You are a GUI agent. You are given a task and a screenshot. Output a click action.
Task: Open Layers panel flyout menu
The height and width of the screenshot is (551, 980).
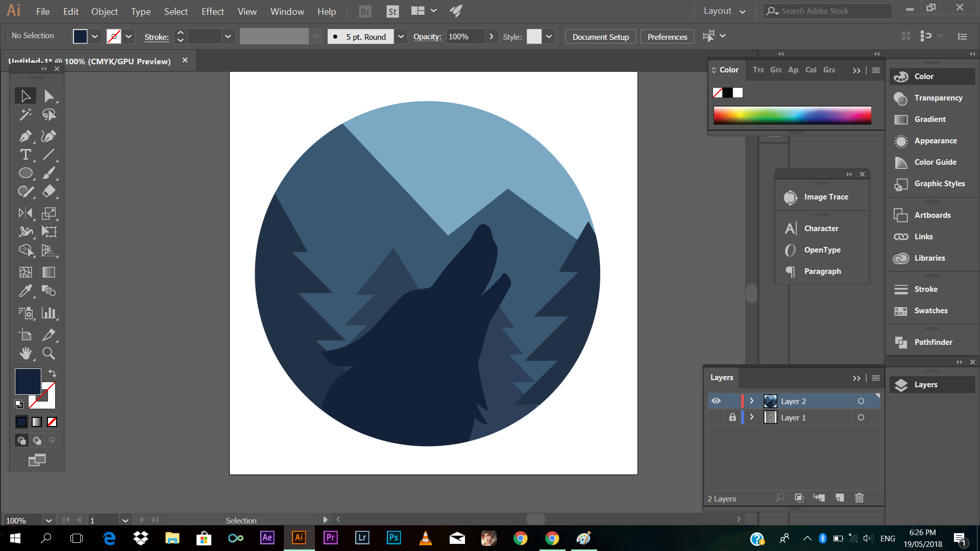(876, 378)
